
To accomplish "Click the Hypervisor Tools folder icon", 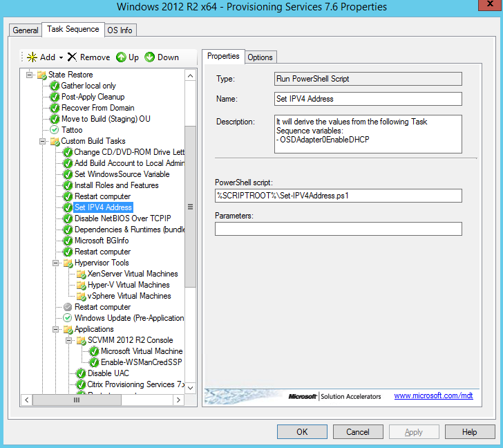I will (x=68, y=263).
